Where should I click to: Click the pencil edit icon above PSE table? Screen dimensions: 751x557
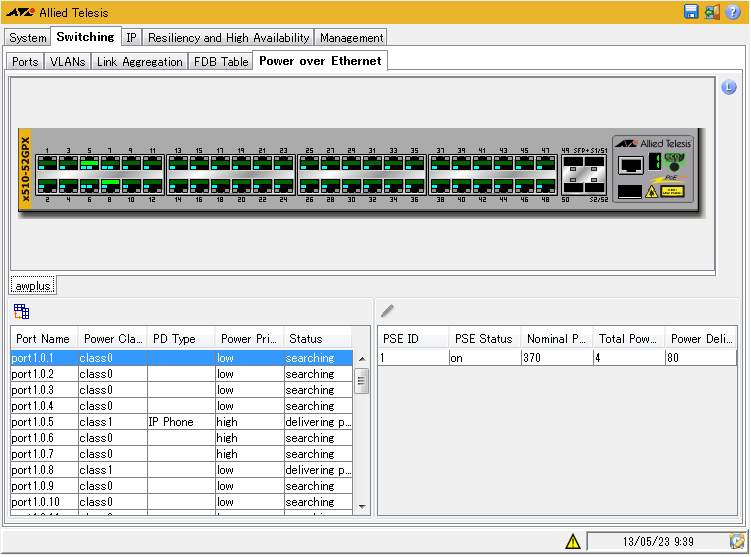387,311
